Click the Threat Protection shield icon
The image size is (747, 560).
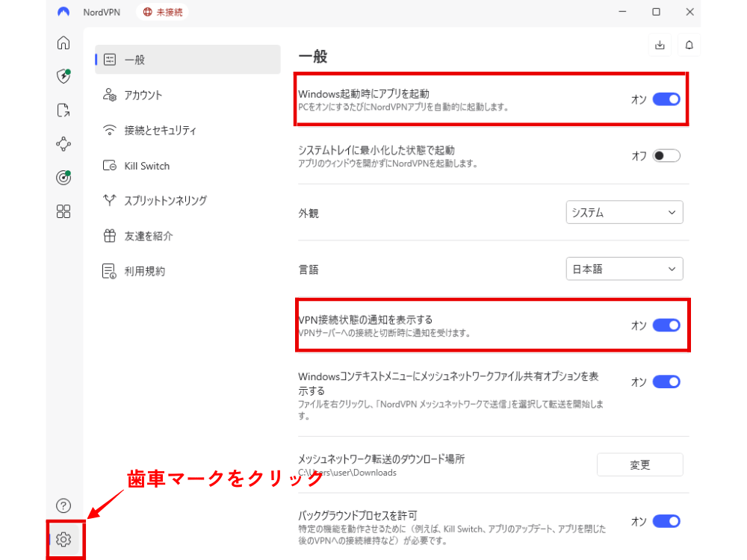[x=63, y=76]
